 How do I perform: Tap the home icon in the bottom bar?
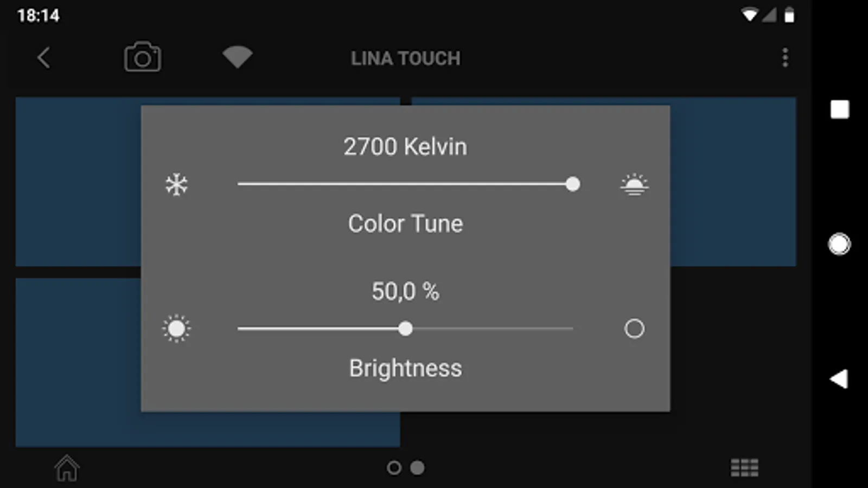67,467
